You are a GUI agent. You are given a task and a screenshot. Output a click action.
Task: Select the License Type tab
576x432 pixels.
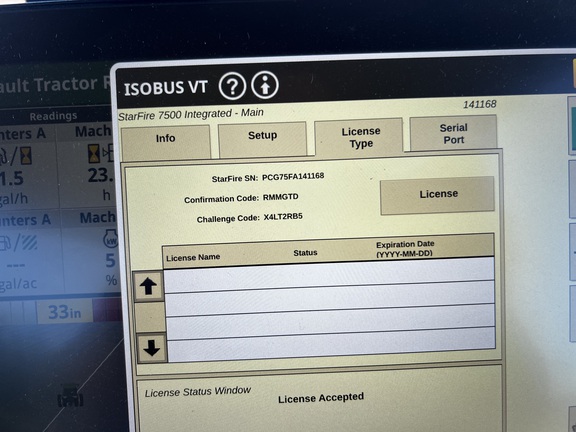coord(360,136)
